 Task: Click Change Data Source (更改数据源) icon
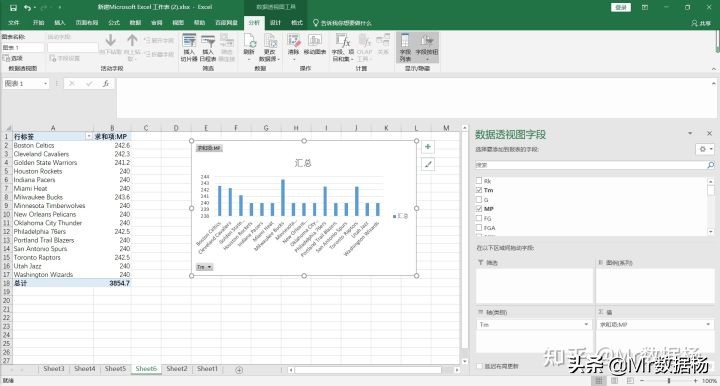pos(270,41)
